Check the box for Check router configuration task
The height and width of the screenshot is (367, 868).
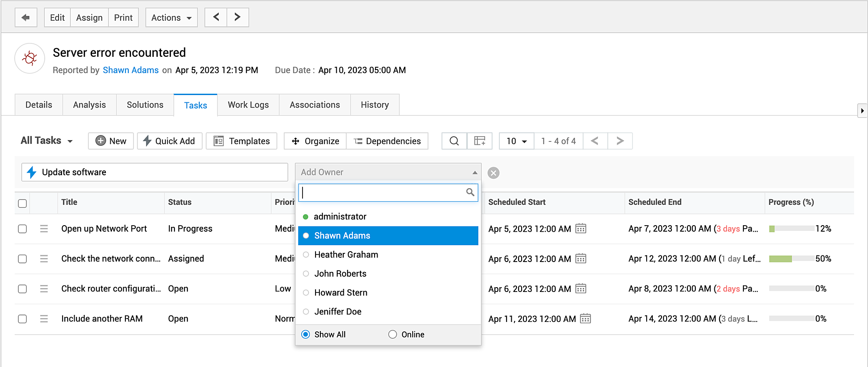[23, 289]
